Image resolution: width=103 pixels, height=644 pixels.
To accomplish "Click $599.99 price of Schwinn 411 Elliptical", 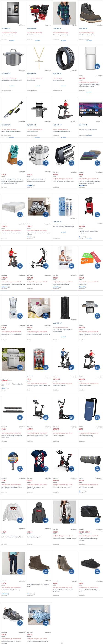I will pyautogui.click(x=56, y=429).
